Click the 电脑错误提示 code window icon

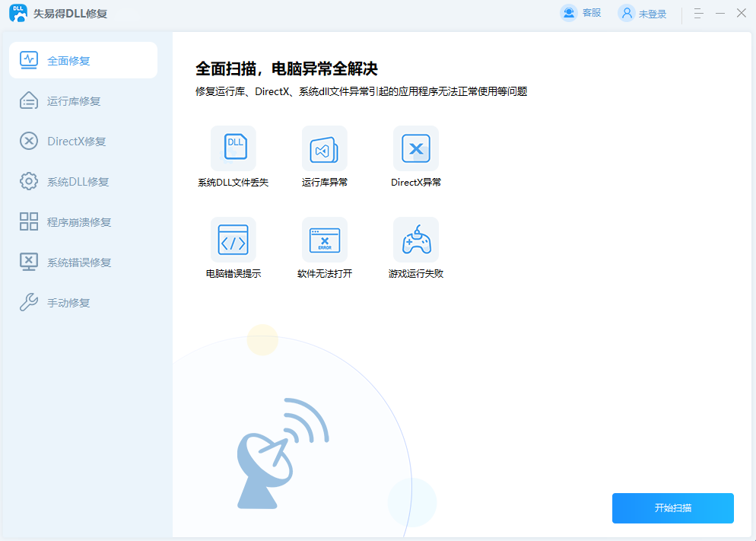click(233, 240)
